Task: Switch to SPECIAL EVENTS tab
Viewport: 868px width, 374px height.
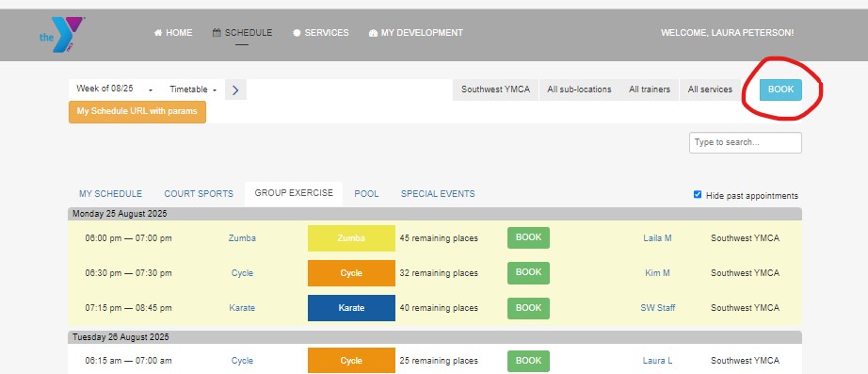Action: click(x=438, y=194)
